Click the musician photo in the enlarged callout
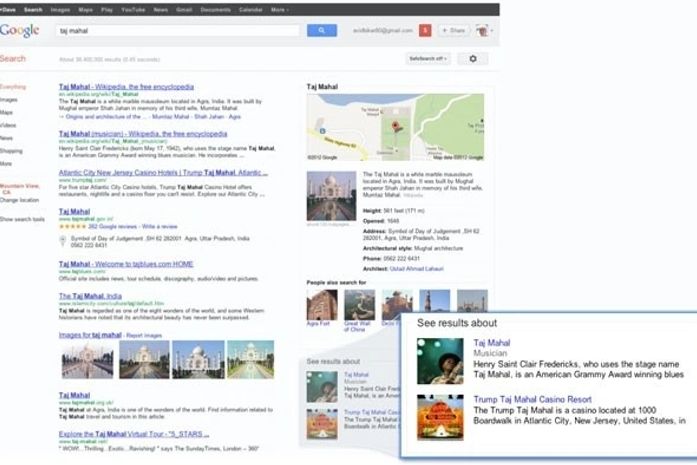This screenshot has height=465, width=697. click(x=440, y=361)
